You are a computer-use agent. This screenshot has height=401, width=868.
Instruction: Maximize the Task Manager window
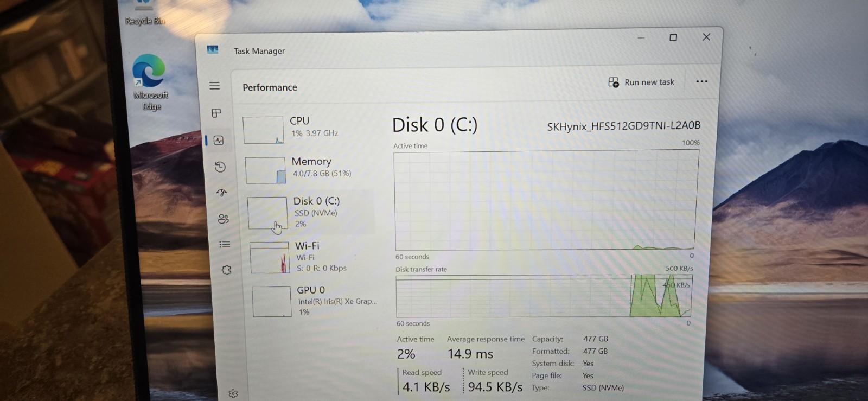(x=673, y=37)
